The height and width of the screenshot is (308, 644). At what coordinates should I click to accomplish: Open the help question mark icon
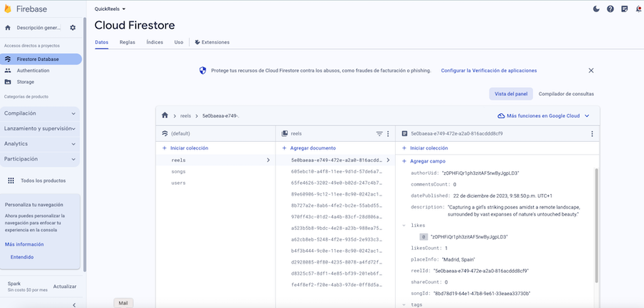[x=610, y=9]
